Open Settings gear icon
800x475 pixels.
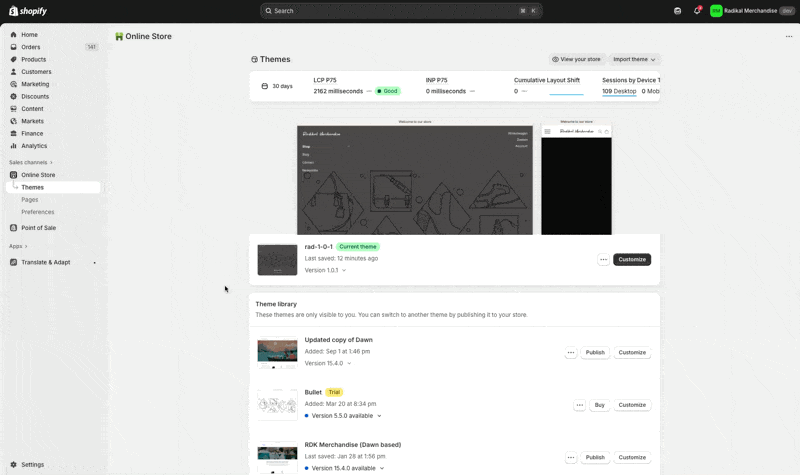(x=13, y=464)
